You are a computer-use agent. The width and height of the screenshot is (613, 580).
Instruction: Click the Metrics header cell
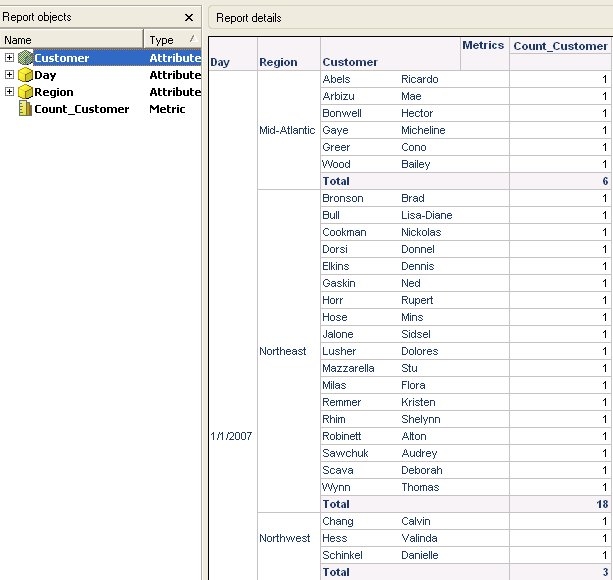[x=483, y=45]
